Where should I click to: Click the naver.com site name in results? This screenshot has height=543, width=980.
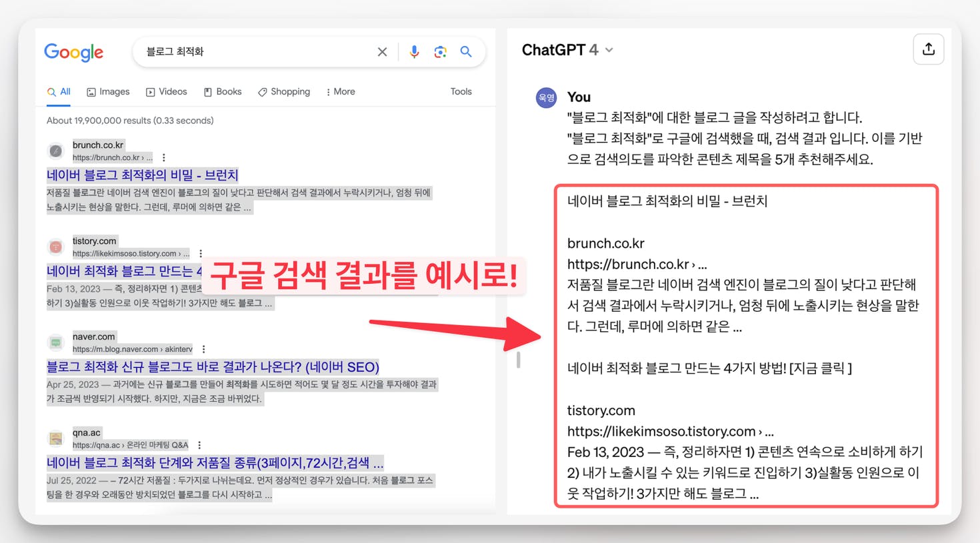[94, 336]
